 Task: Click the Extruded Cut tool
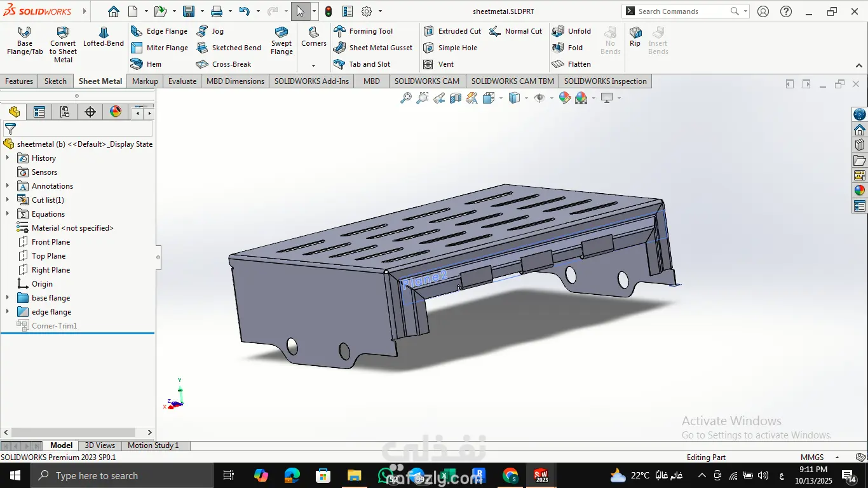point(452,31)
